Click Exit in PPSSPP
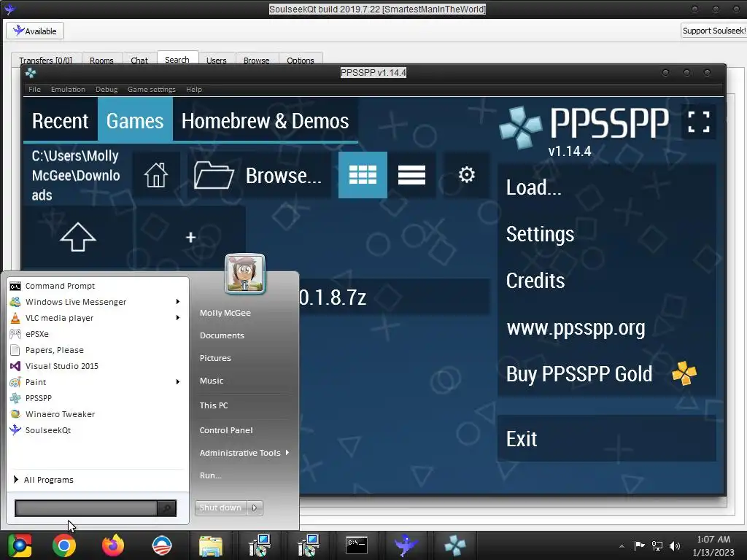Screen dimensions: 747x560 coord(606,438)
